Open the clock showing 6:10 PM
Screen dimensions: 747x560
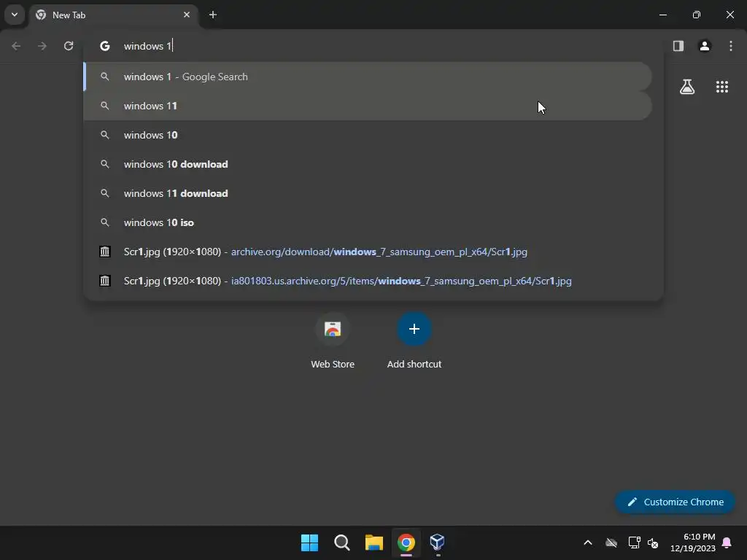click(693, 542)
